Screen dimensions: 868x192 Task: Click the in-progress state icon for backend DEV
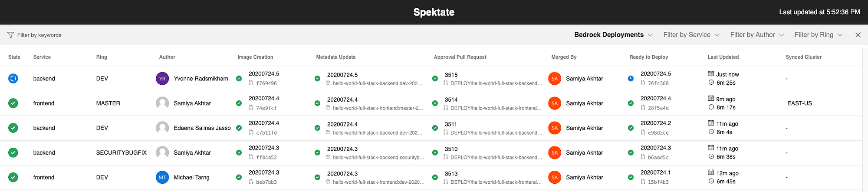point(13,79)
